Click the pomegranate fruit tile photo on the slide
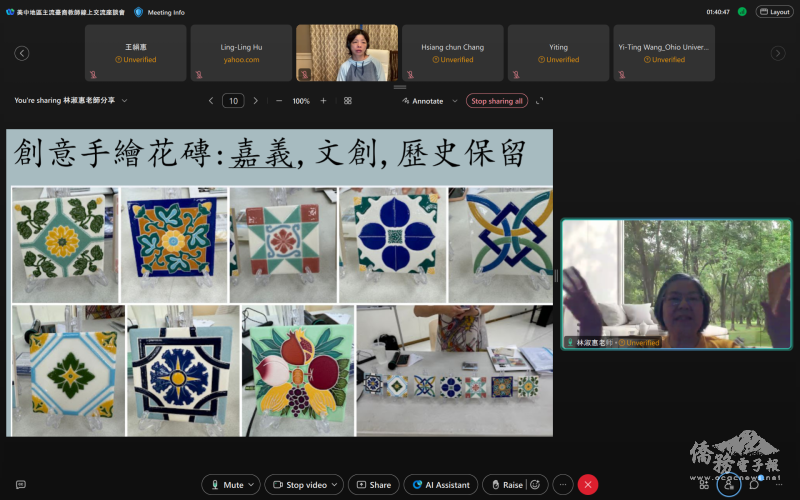 tap(298, 370)
